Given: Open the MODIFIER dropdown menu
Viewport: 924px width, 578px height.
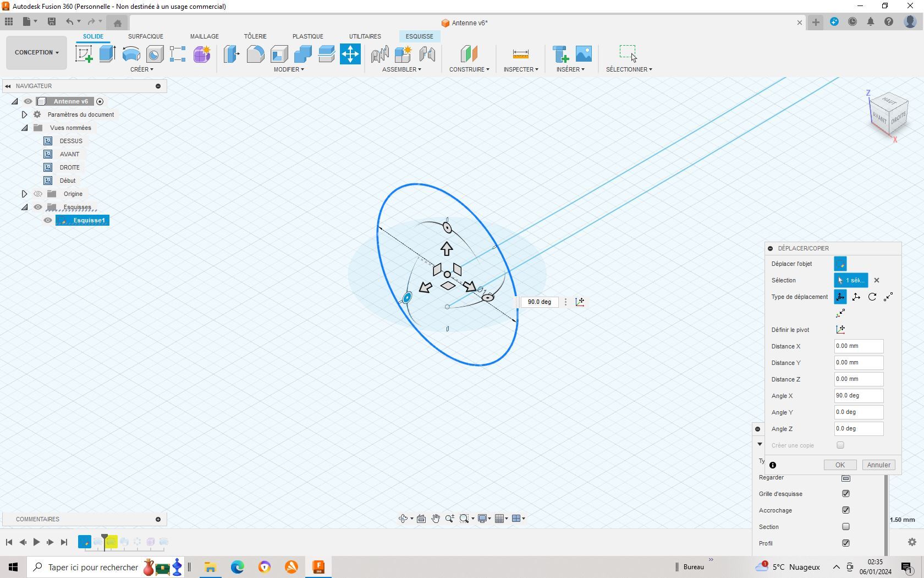Looking at the screenshot, I should [289, 69].
